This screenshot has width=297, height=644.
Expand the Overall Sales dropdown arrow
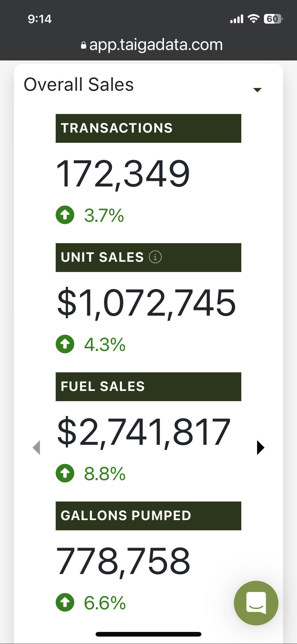[257, 90]
